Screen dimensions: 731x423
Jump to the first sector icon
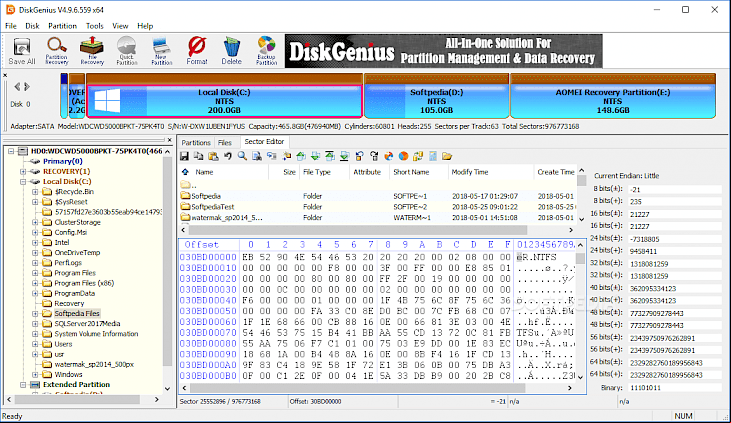[330, 156]
